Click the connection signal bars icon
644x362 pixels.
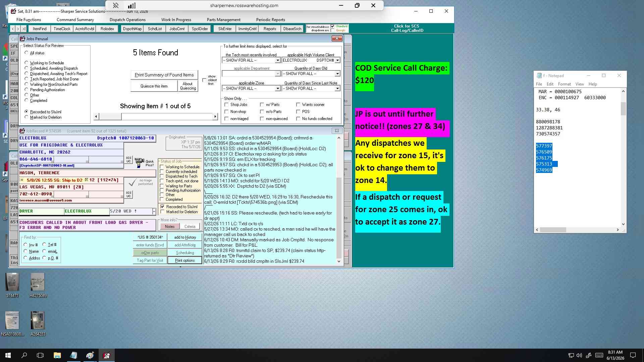point(132,5)
